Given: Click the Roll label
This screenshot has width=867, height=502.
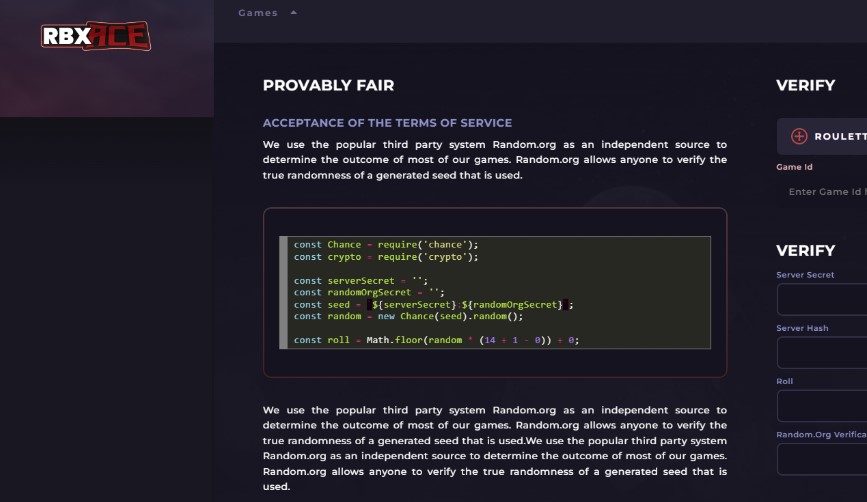Looking at the screenshot, I should coord(785,381).
